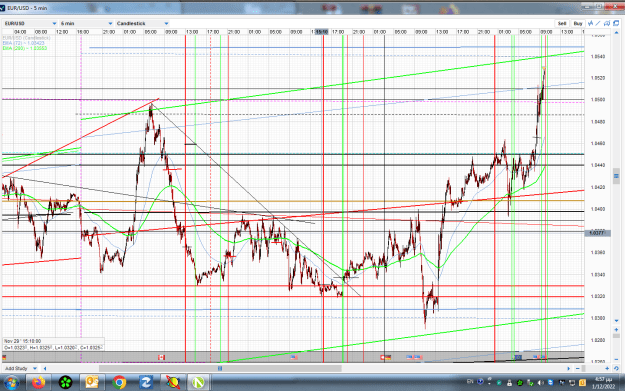625x391 pixels.
Task: Click the chart scroll right arrow
Action: [x=569, y=368]
